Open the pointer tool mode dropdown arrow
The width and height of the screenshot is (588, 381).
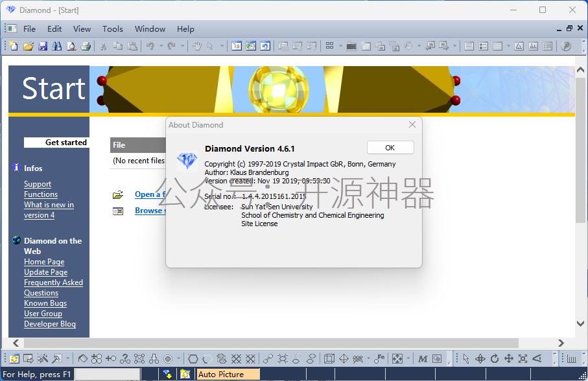(x=222, y=46)
